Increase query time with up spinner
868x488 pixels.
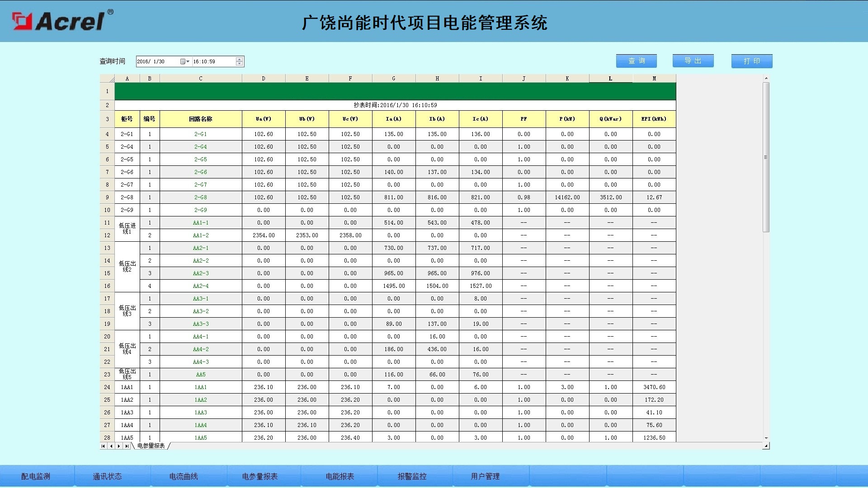(x=239, y=59)
